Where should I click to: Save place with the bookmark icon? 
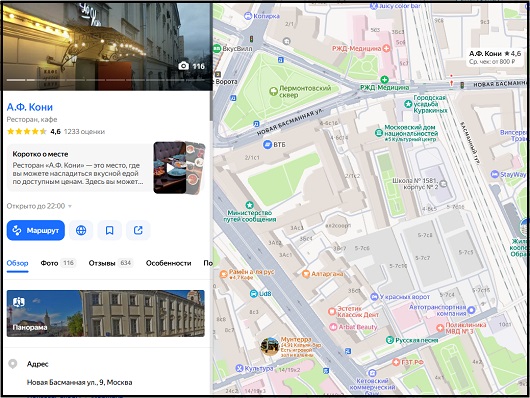coord(109,230)
